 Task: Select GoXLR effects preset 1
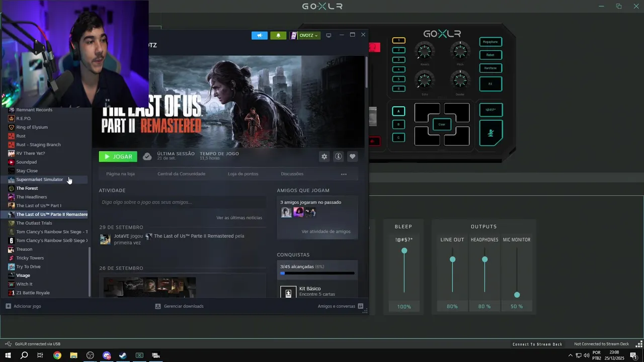(398, 40)
